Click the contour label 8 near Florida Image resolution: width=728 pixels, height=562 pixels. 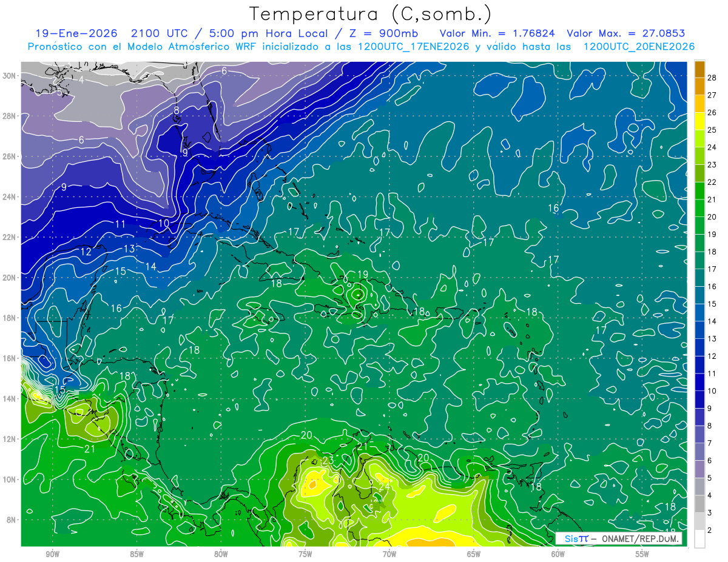[177, 110]
